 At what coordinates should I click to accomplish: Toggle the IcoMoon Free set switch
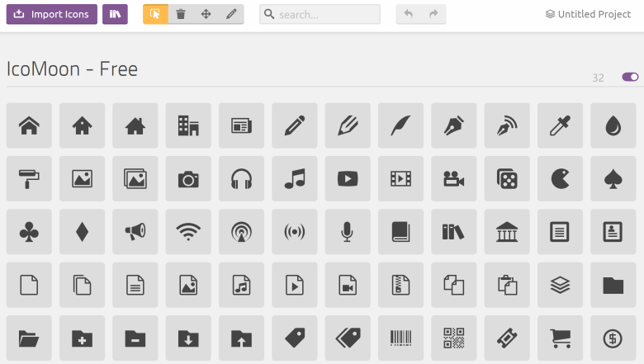[630, 77]
